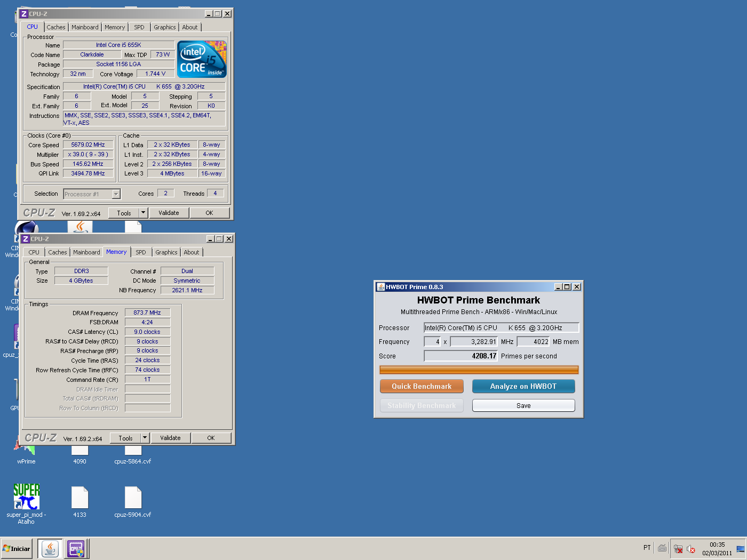The width and height of the screenshot is (747, 560).
Task: Click the Multiplier value x 39.0
Action: coord(88,154)
